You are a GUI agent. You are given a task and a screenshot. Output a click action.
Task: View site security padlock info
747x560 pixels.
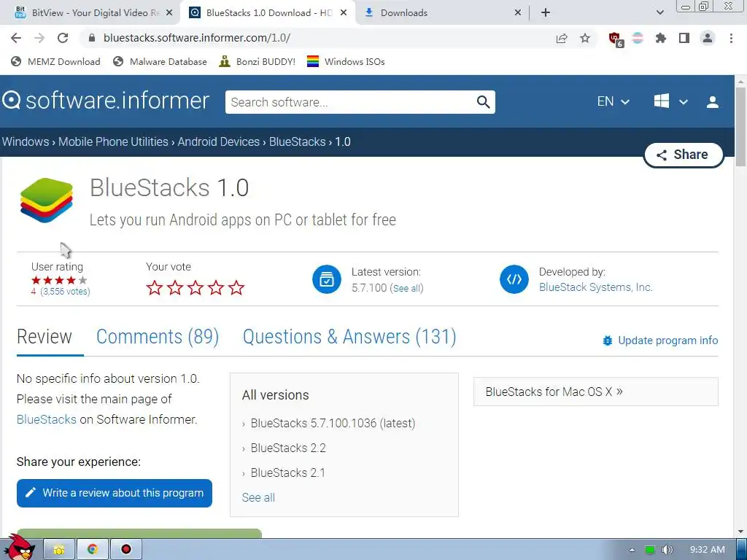(92, 38)
